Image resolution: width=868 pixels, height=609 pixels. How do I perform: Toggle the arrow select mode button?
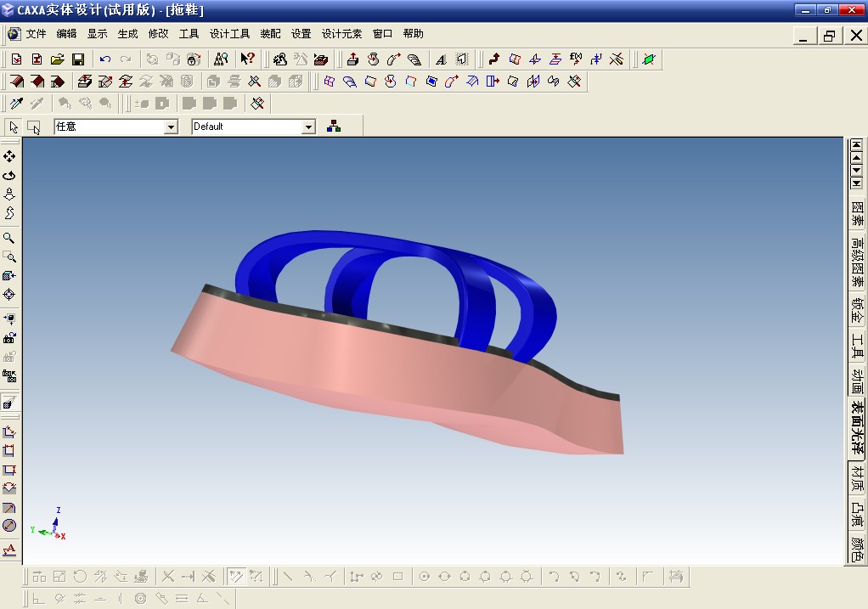tap(14, 127)
